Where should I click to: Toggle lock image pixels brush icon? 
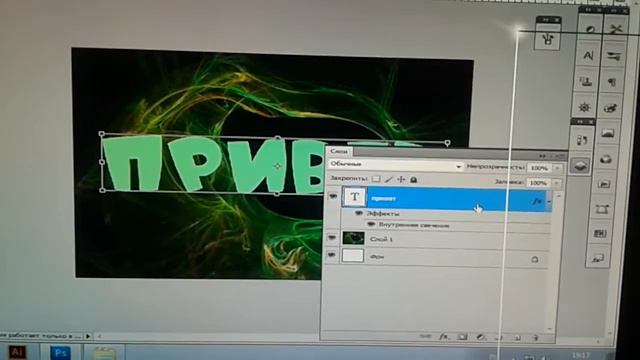tap(389, 179)
